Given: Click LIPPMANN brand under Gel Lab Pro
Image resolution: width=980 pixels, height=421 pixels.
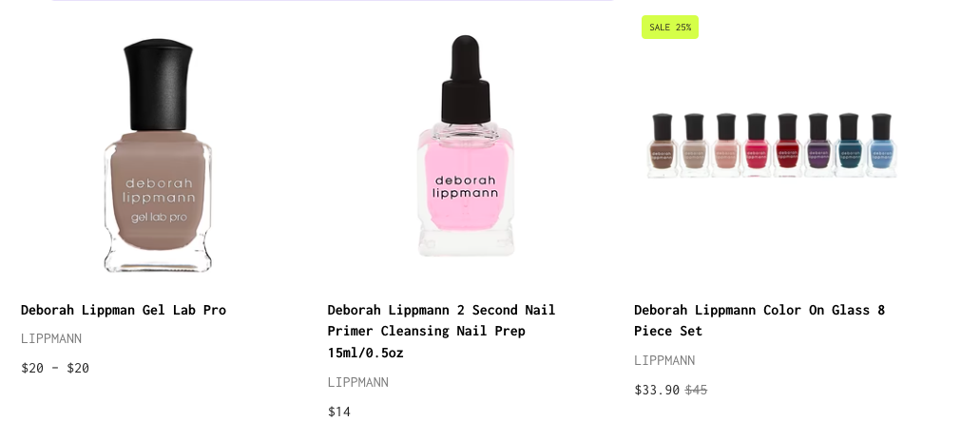Looking at the screenshot, I should tap(51, 338).
